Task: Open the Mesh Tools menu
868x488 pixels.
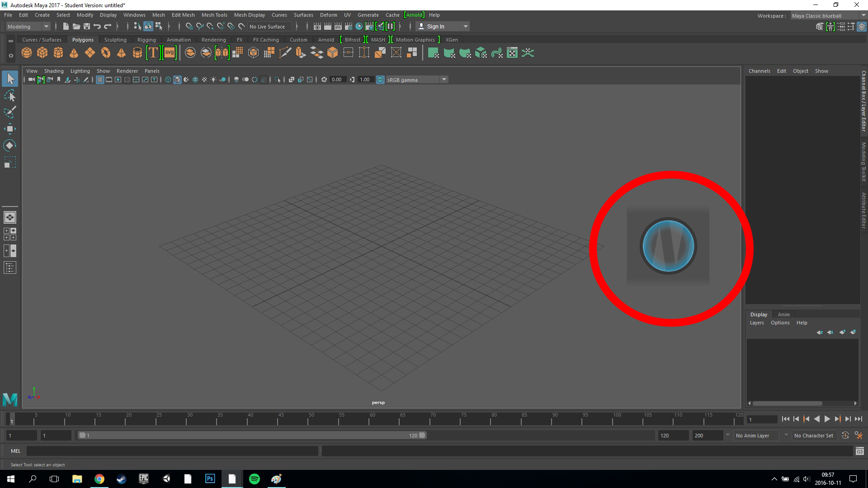Action: click(214, 15)
